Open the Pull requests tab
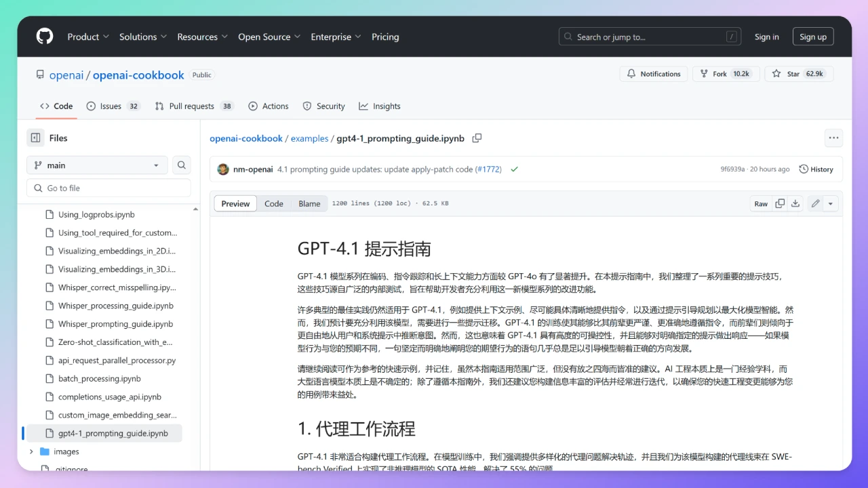Screen dimensions: 868x488 click(x=193, y=106)
